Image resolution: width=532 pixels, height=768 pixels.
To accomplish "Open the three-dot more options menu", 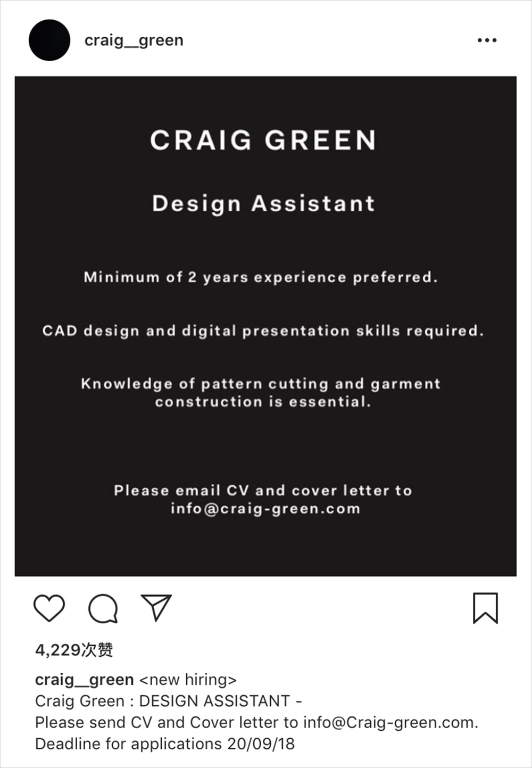I will tap(487, 40).
